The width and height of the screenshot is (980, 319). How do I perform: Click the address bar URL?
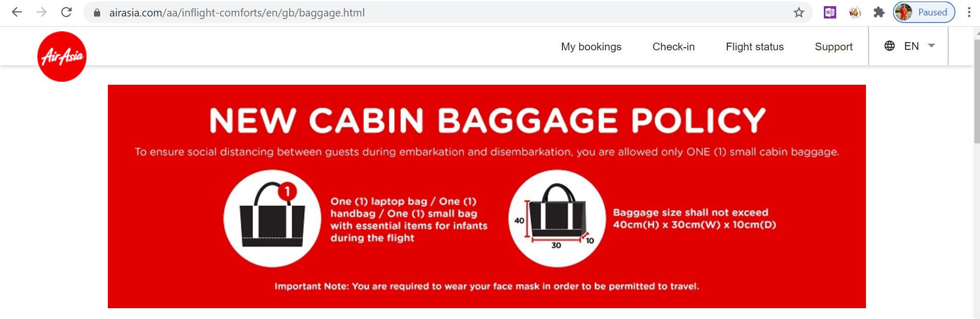click(237, 13)
